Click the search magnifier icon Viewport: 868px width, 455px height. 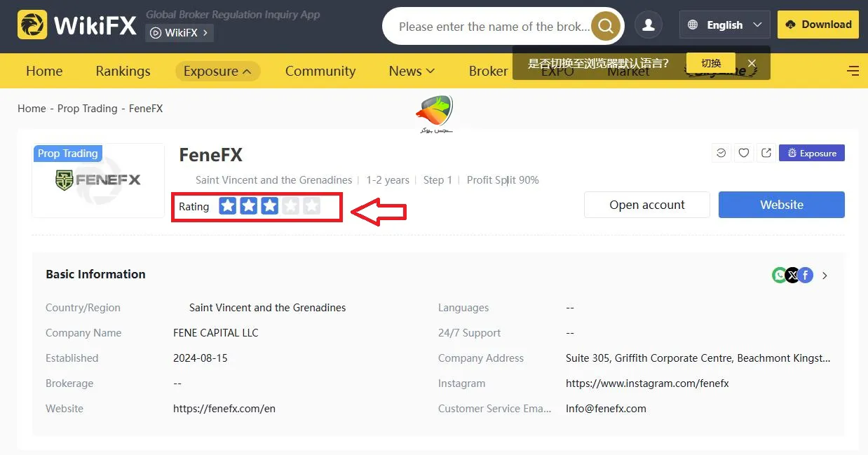604,26
